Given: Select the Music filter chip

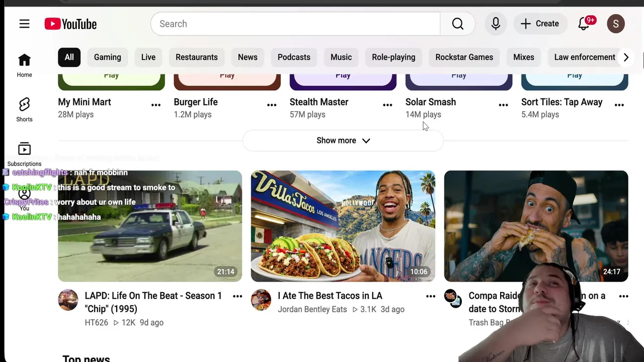Looking at the screenshot, I should [x=341, y=57].
